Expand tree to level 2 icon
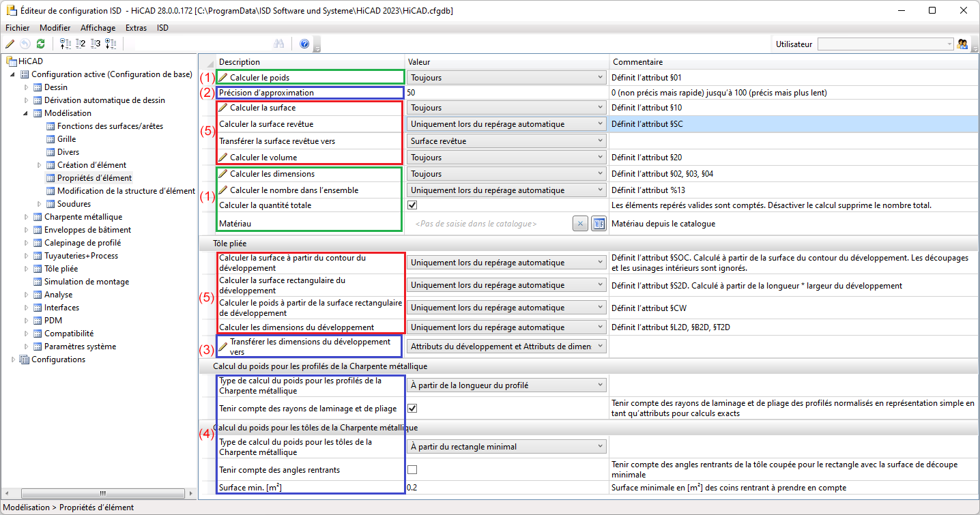The image size is (980, 515). [81, 44]
